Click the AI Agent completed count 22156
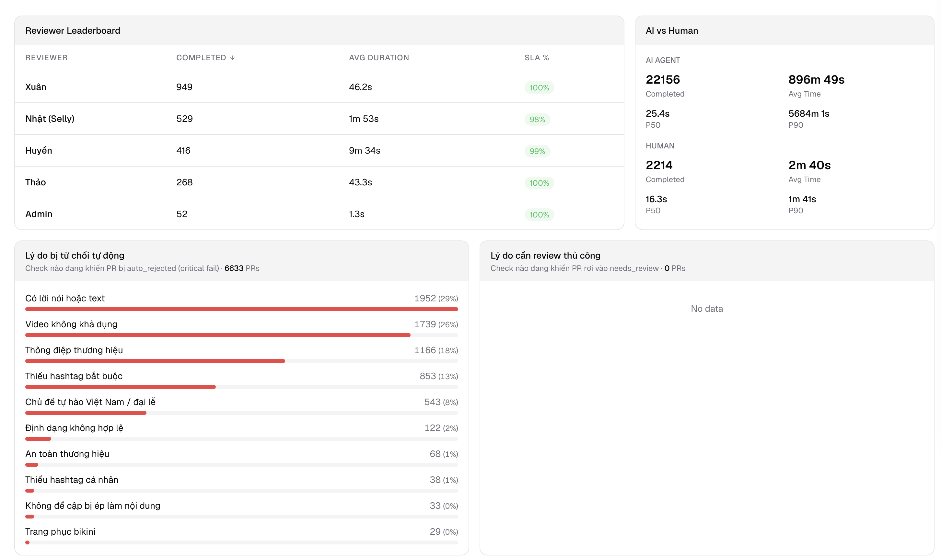941x560 pixels. pos(663,80)
